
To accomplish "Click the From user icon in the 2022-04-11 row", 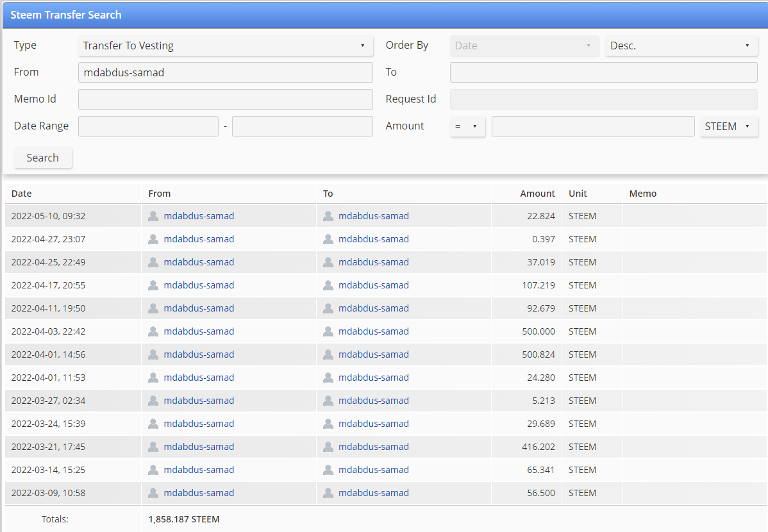I will (153, 308).
